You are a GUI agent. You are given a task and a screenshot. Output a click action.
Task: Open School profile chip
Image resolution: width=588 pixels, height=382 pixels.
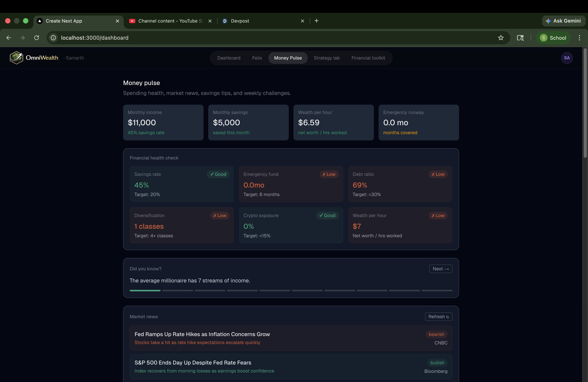(x=553, y=38)
